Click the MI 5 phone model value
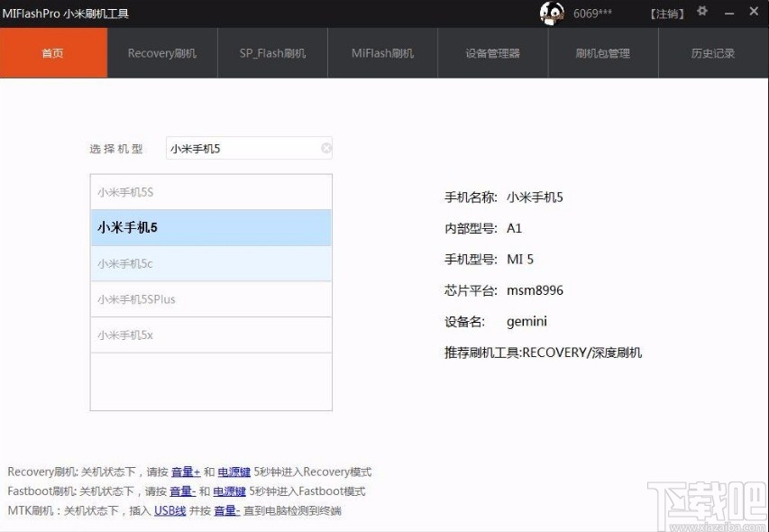The width and height of the screenshot is (769, 532). (x=520, y=260)
